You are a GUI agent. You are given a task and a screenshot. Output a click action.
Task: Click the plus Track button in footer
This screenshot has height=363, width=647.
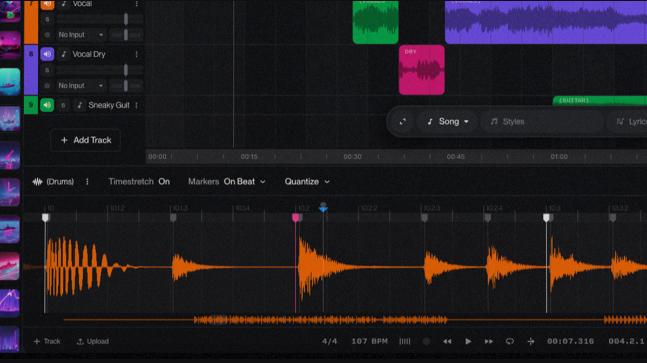coord(47,342)
